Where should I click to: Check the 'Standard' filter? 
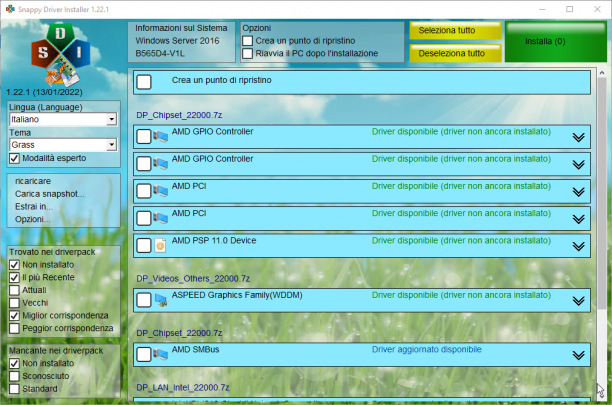[14, 389]
